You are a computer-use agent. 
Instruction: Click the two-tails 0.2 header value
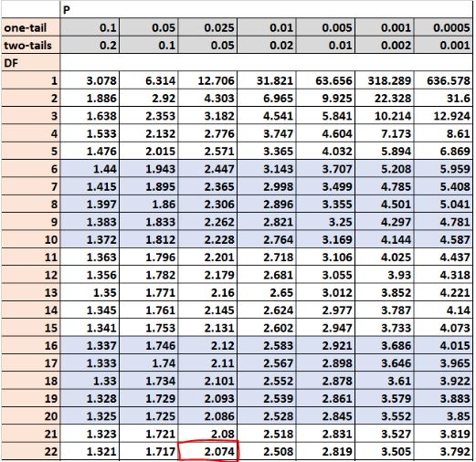click(90, 46)
